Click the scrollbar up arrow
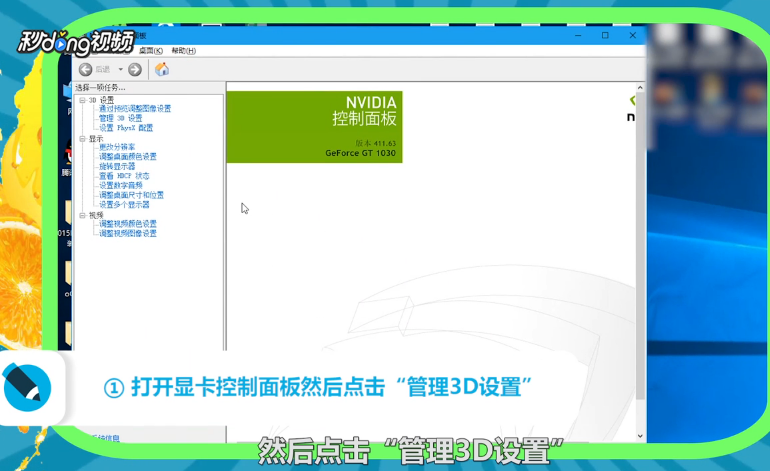The width and height of the screenshot is (770, 471). click(x=640, y=87)
